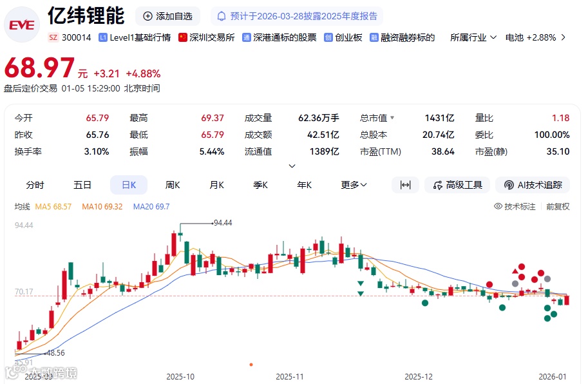The image size is (588, 384).
Task: Switch to 周K chart tab
Action: (173, 185)
